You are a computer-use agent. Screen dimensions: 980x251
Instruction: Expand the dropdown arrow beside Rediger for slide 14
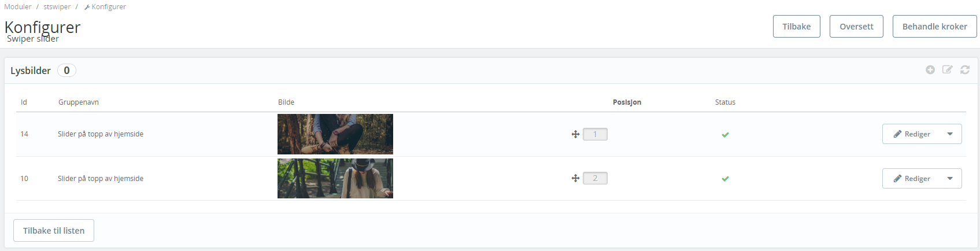pos(950,134)
